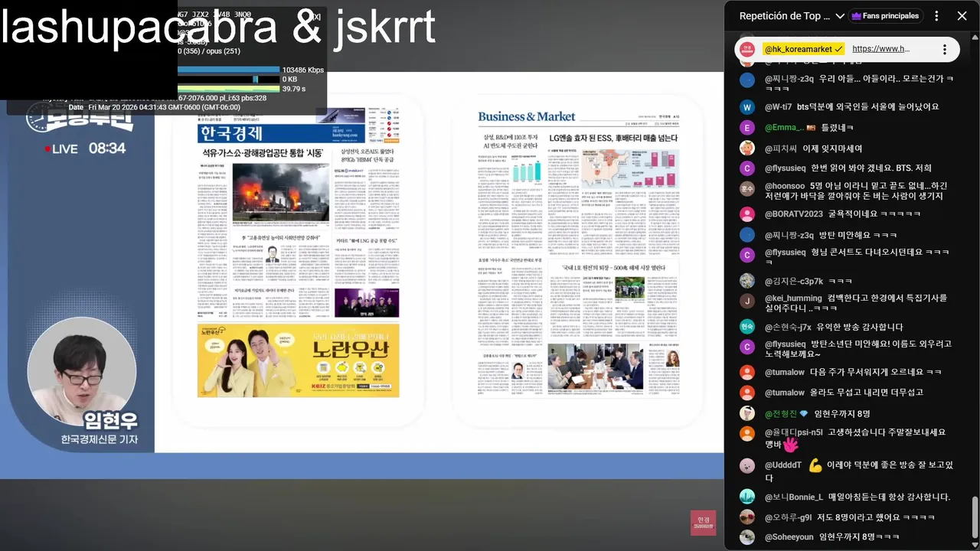
Task: Click @보니Bonnie_L's avatar
Action: [x=747, y=497]
